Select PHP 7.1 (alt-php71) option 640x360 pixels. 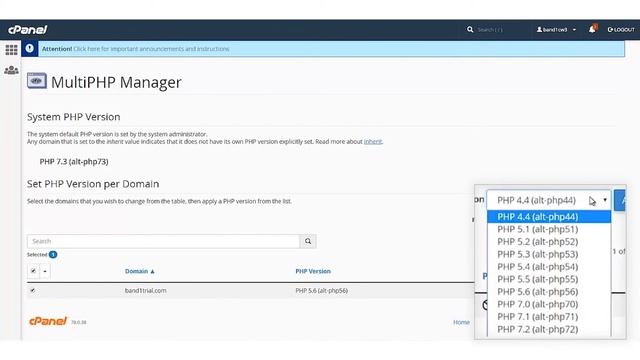[x=549, y=317]
